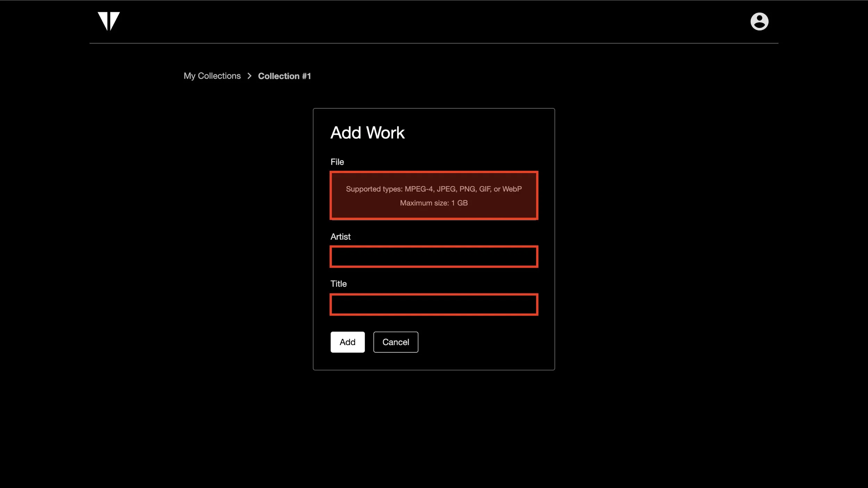Click the breadcrumb chevron separator arrow
Screen dimensions: 868x488
[249, 76]
